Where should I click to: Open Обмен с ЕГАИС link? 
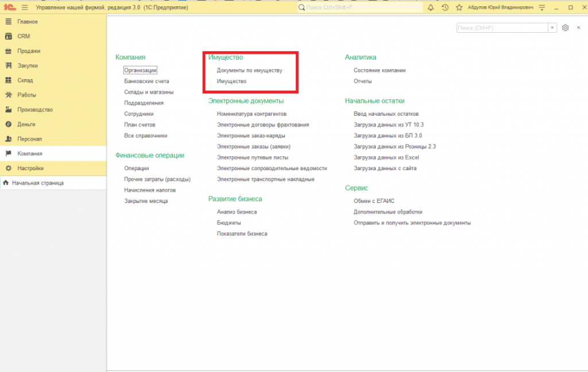click(374, 201)
